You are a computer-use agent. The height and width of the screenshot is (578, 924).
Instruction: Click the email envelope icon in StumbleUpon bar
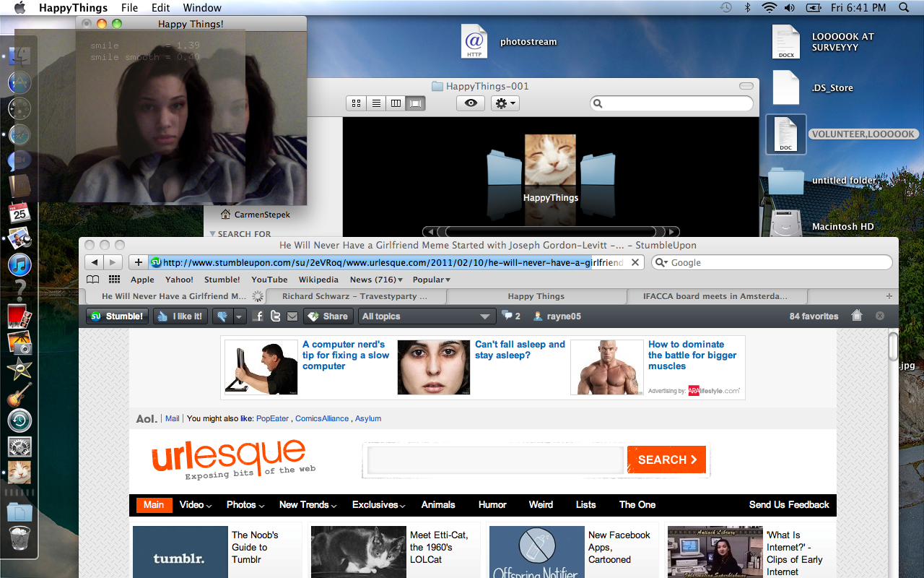pyautogui.click(x=292, y=316)
